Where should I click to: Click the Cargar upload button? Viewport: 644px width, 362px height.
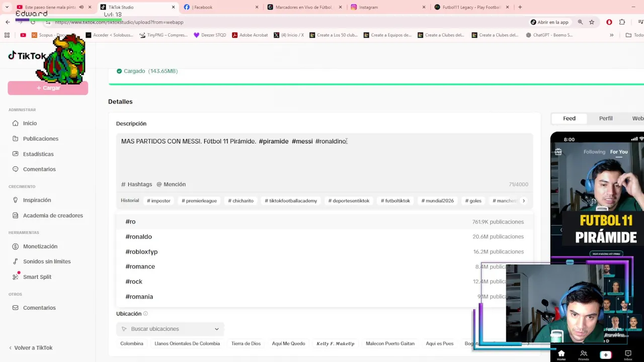[x=48, y=88]
